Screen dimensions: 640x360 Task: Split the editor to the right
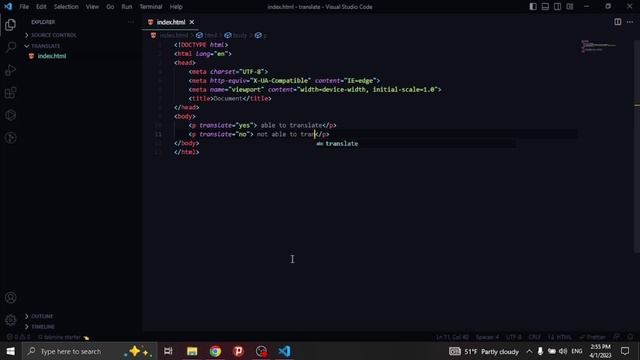(x=618, y=22)
